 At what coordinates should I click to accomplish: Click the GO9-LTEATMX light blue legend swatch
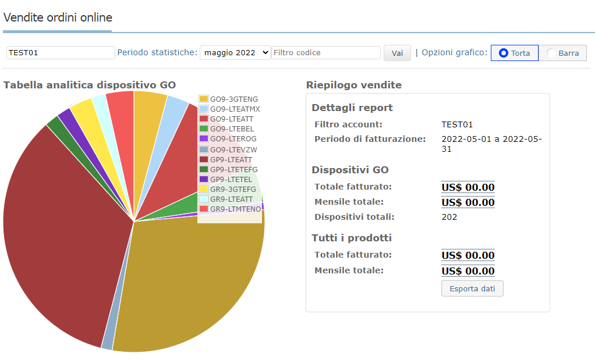pos(204,109)
